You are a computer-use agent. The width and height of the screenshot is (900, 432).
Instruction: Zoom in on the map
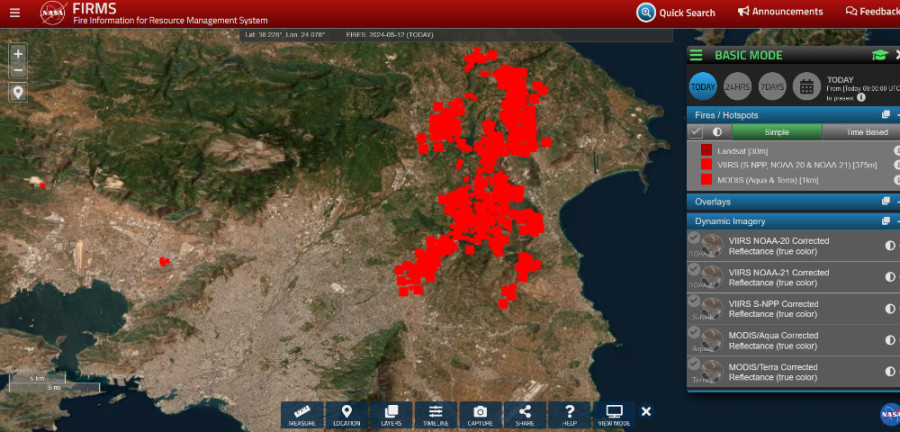pos(18,53)
